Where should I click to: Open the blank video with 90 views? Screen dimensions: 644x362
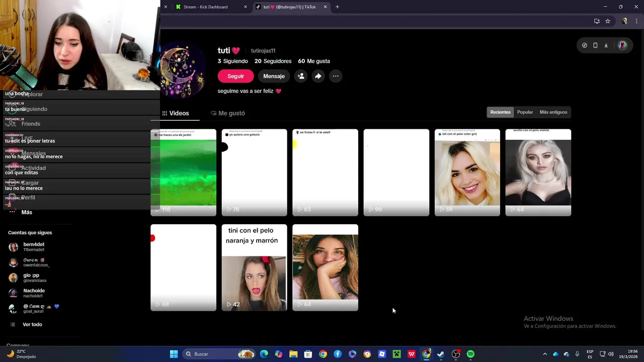(x=396, y=172)
